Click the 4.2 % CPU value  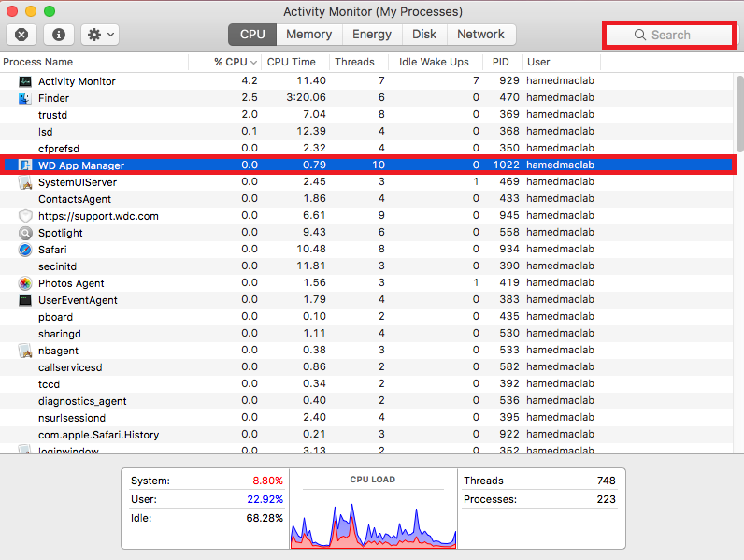[250, 80]
